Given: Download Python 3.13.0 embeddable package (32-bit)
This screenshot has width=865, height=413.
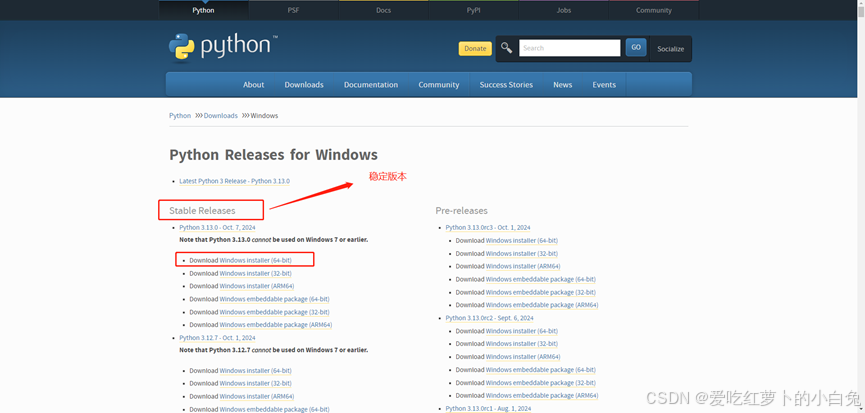Looking at the screenshot, I should pos(274,312).
